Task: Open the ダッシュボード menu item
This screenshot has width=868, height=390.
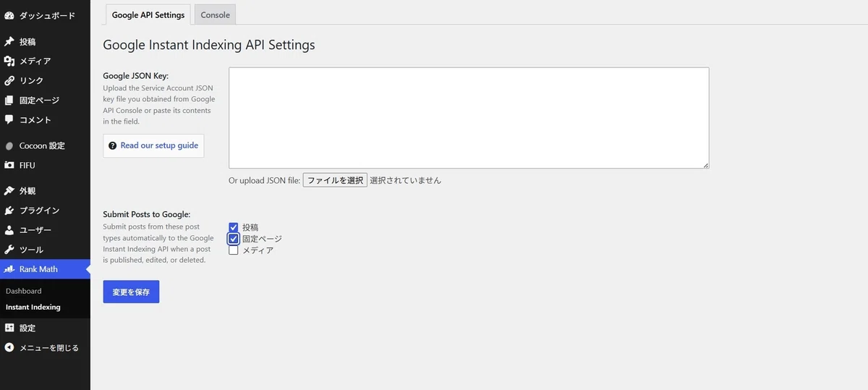Action: pos(47,15)
